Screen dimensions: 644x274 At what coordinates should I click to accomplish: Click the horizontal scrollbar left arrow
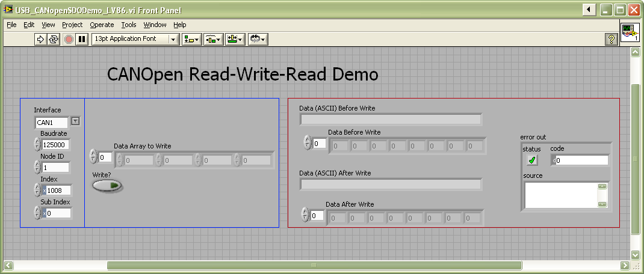tap(8, 265)
